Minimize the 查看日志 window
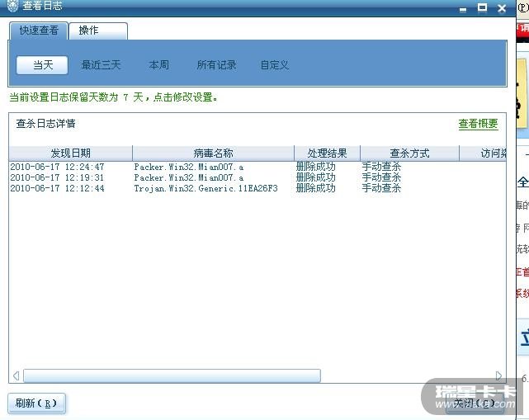Viewport: 529px width, 420px height. [463, 9]
